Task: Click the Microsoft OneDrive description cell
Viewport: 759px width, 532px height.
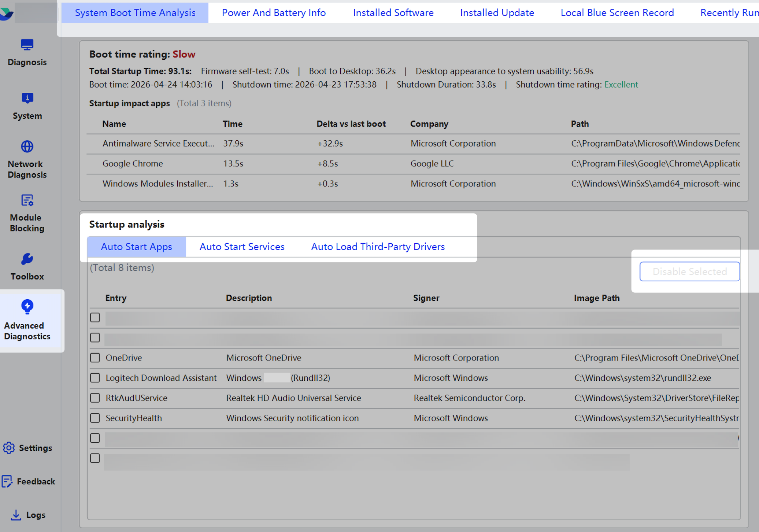Action: (x=264, y=358)
